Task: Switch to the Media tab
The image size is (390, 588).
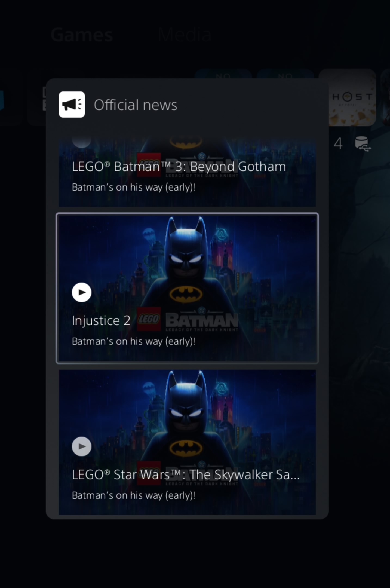Action: tap(185, 35)
